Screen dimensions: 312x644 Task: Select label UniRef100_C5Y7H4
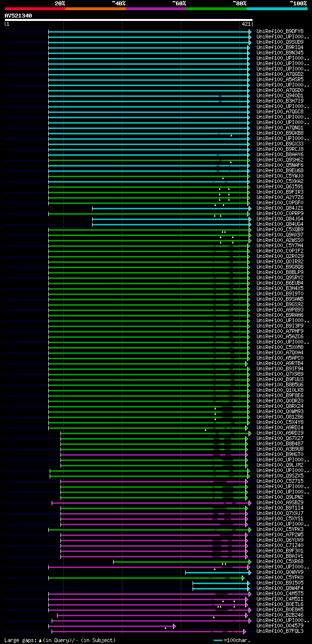coord(280,246)
